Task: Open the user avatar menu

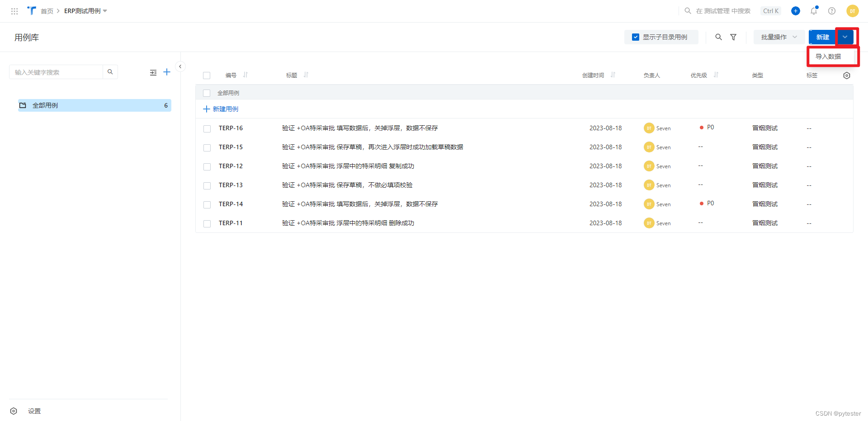Action: (x=853, y=11)
